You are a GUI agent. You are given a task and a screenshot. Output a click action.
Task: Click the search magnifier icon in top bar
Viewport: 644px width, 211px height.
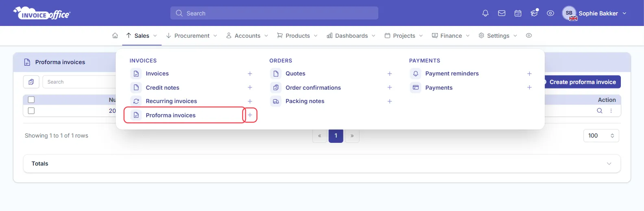(x=179, y=13)
